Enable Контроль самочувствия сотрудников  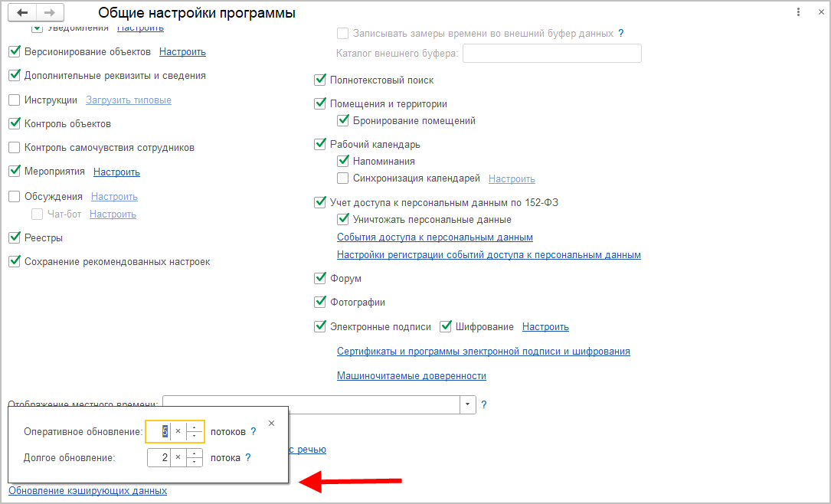pos(14,147)
